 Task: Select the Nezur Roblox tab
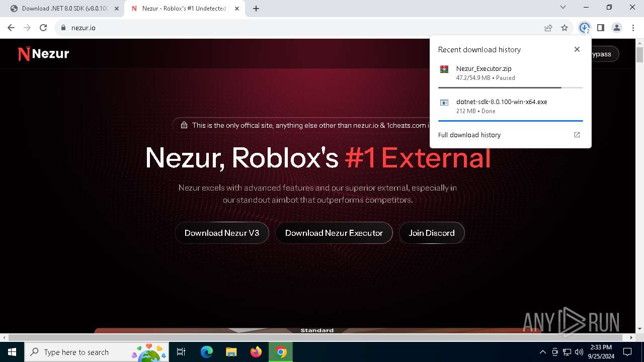tap(186, 9)
